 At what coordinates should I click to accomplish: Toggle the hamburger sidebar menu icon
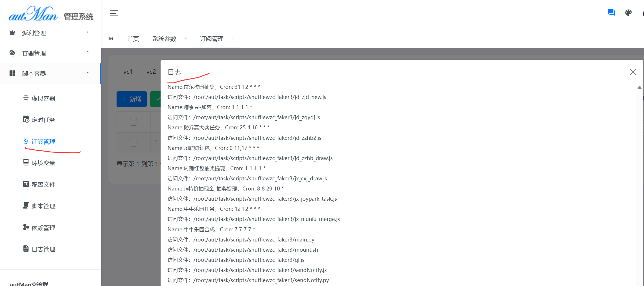point(114,13)
